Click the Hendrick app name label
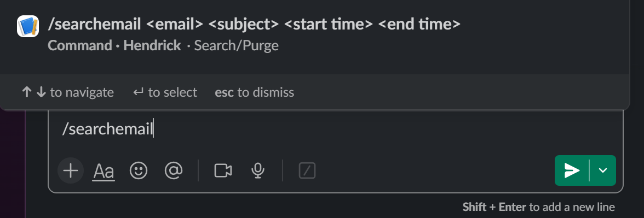Image resolution: width=644 pixels, height=218 pixels. 152,45
